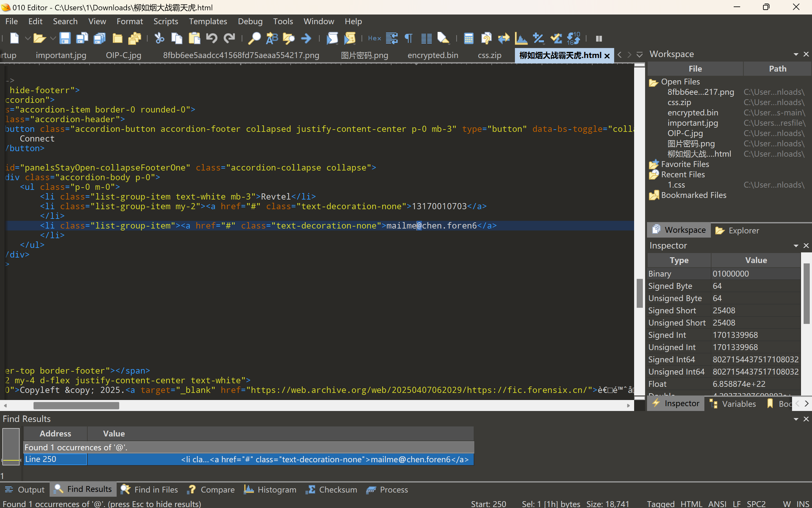Save the file with the floppy disk icon
The height and width of the screenshot is (508, 812).
click(65, 38)
